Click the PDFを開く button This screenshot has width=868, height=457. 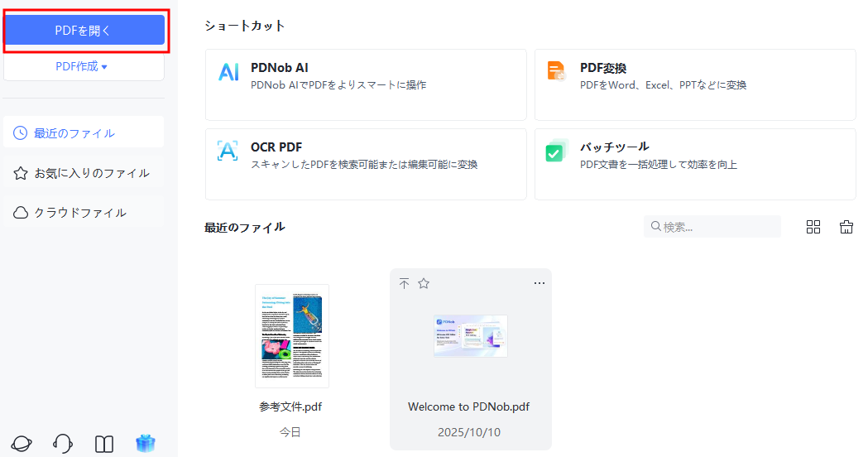tap(84, 30)
